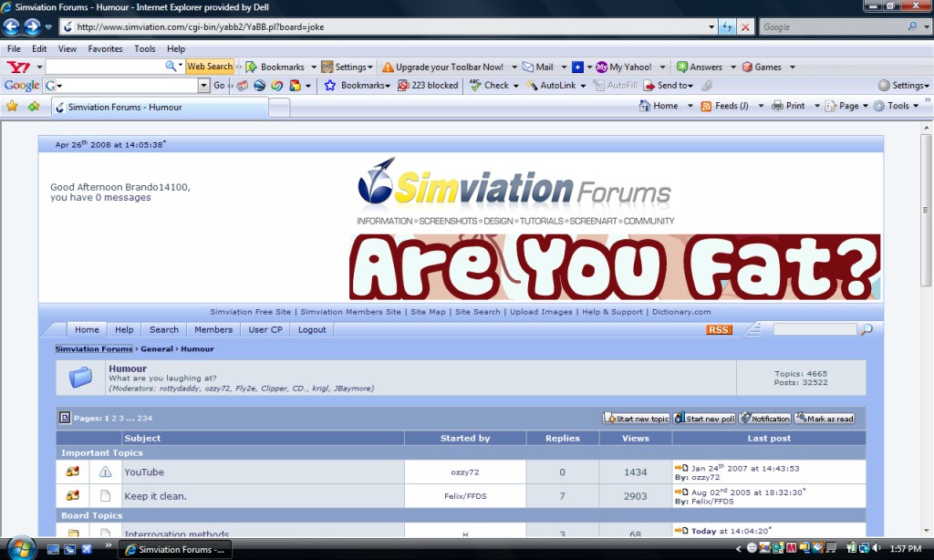Click the Are You Fat banner ad

(x=615, y=267)
